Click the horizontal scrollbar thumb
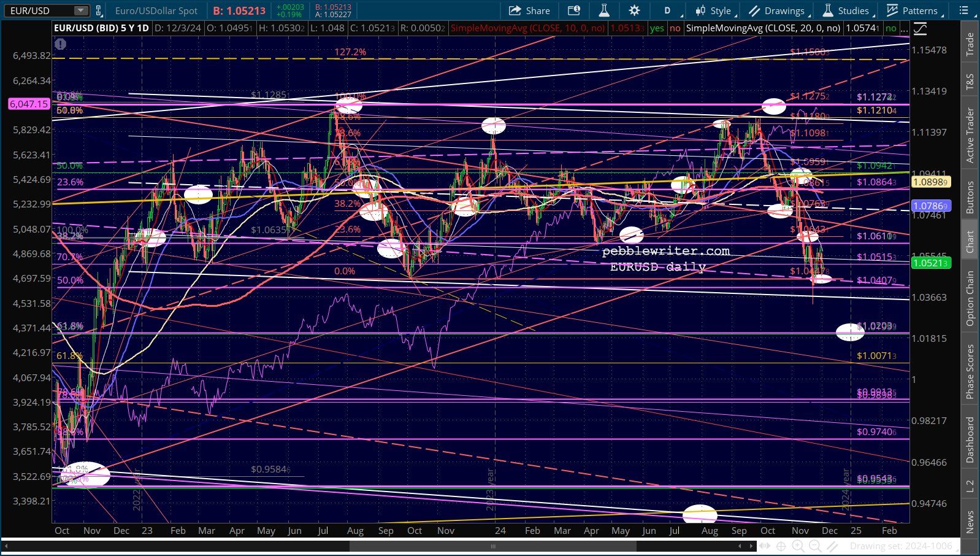The height and width of the screenshot is (556, 980). point(492,546)
